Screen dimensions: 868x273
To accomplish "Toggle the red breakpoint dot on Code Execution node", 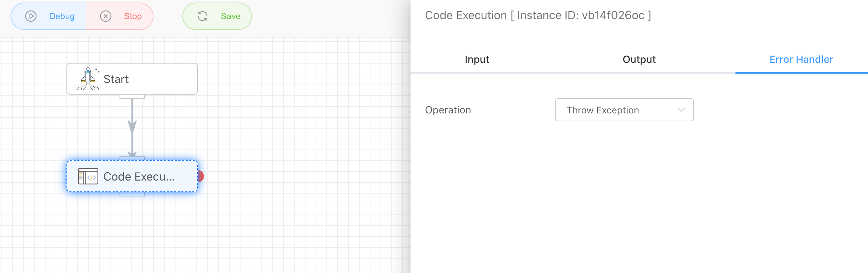I will point(201,177).
